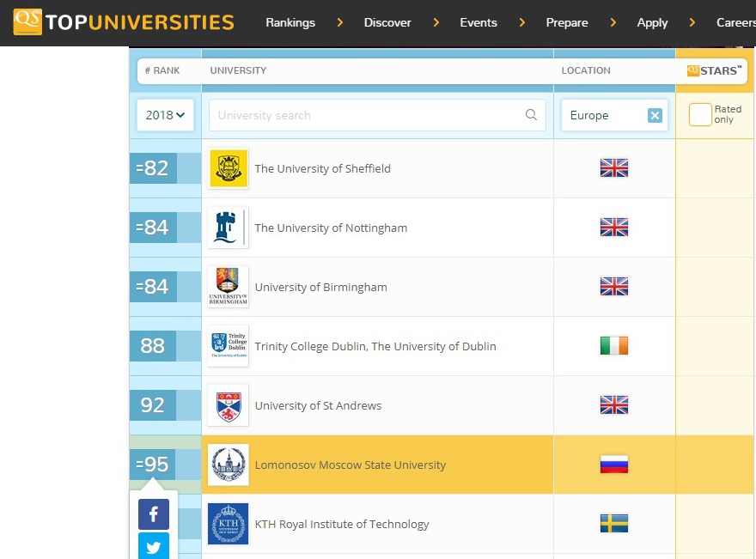Click the QS Top Universities logo
Screen dimensions: 756x559
(124, 22)
